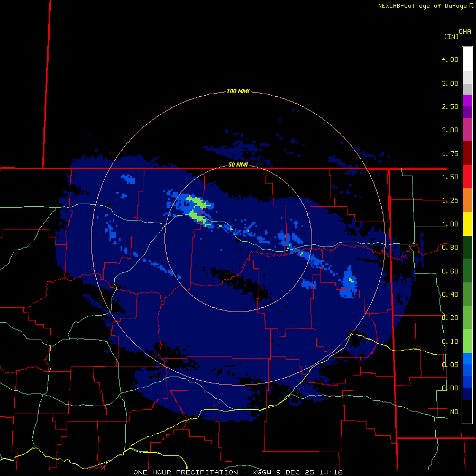The height and width of the screenshot is (476, 476).
Task: Click the 9 DEC 25 date text
Action: tap(295, 472)
